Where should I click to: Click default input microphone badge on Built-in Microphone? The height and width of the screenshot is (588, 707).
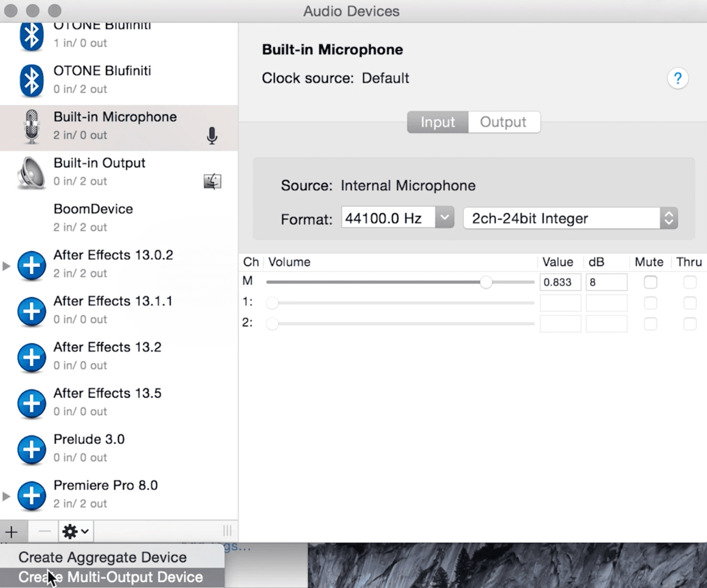[x=211, y=136]
